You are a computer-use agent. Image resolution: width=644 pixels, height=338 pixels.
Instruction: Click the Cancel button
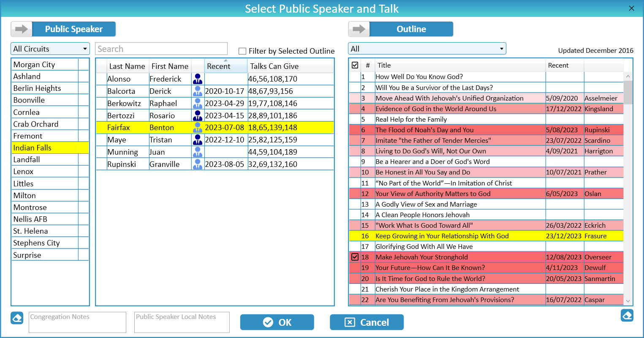(x=367, y=322)
